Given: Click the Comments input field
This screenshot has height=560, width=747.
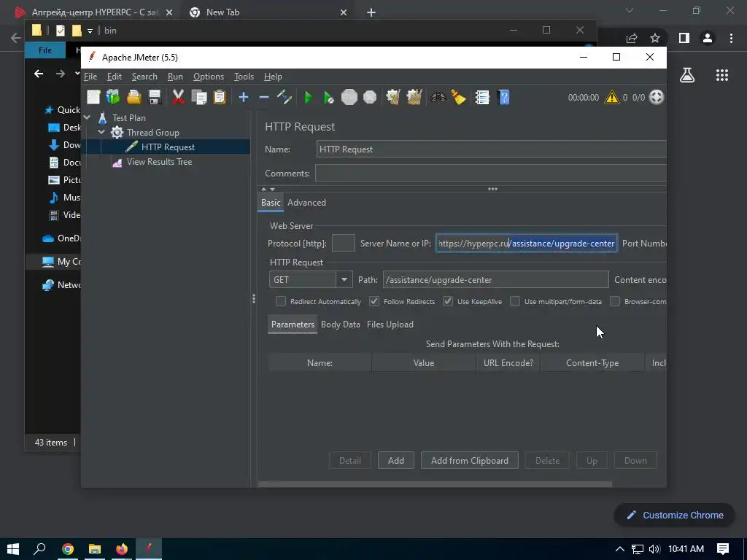Looking at the screenshot, I should coord(490,174).
